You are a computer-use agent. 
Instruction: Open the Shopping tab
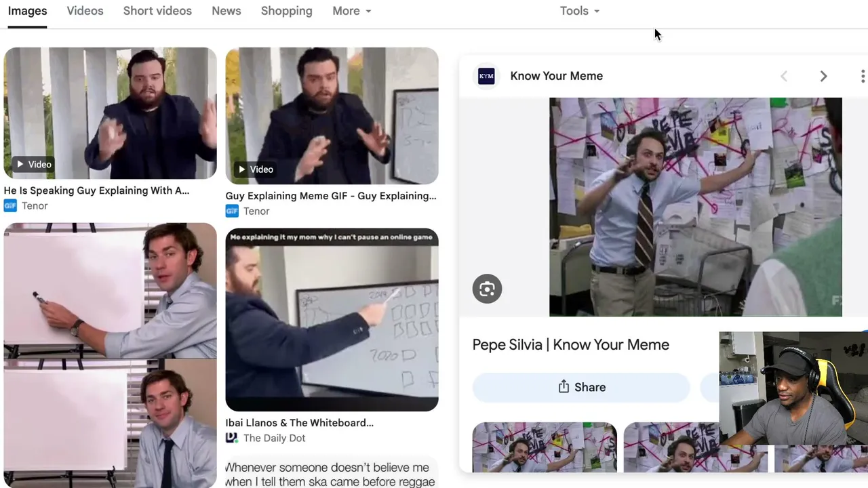point(287,11)
